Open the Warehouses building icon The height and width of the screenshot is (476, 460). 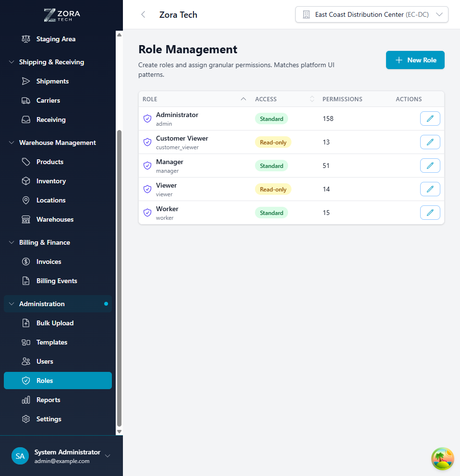click(x=25, y=219)
